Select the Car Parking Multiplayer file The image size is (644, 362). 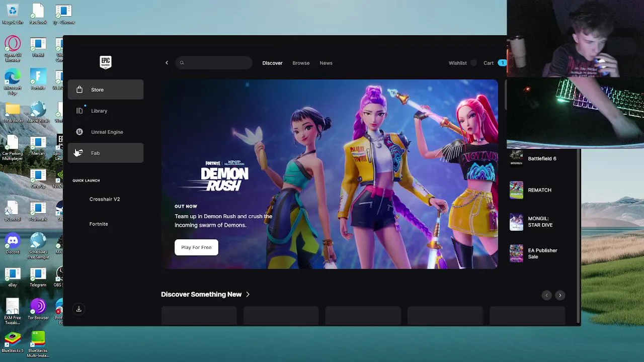click(13, 148)
